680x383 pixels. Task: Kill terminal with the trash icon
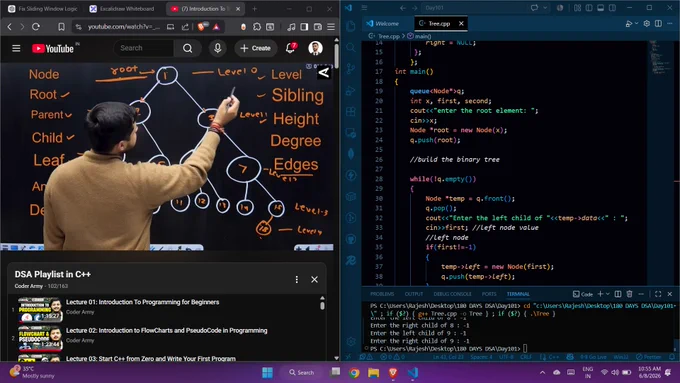coord(629,294)
